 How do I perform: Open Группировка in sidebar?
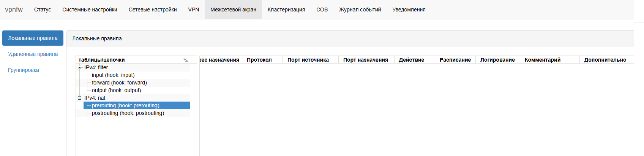tap(24, 70)
